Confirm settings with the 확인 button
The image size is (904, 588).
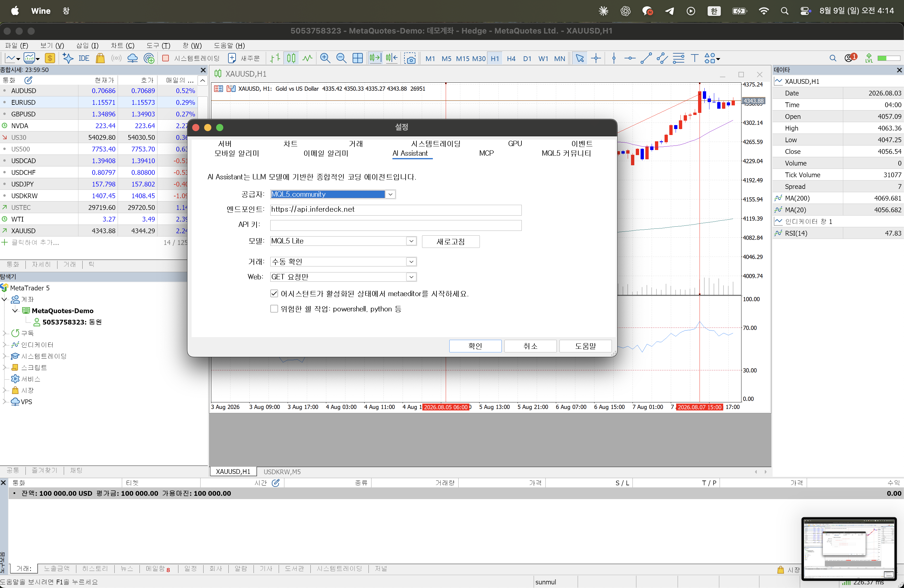pyautogui.click(x=475, y=346)
